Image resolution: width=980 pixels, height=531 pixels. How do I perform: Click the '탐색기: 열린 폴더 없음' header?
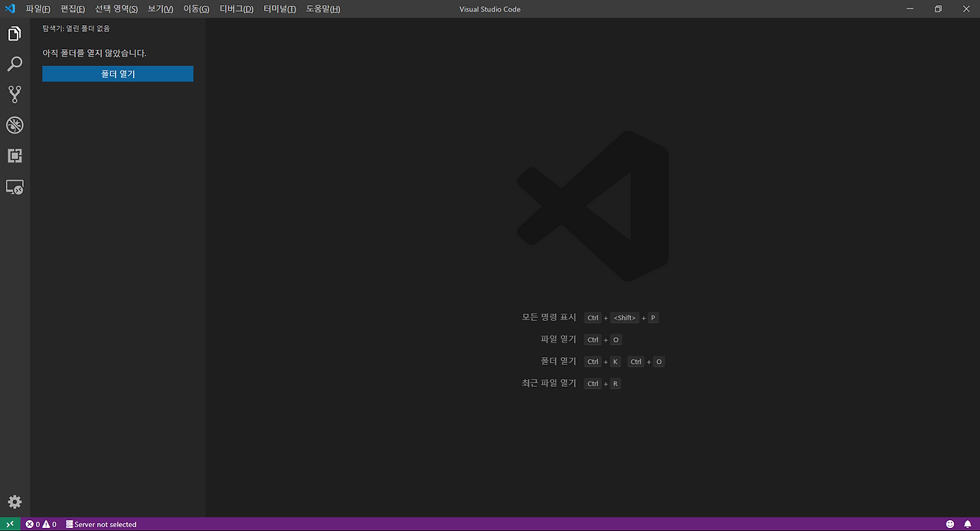tap(76, 28)
